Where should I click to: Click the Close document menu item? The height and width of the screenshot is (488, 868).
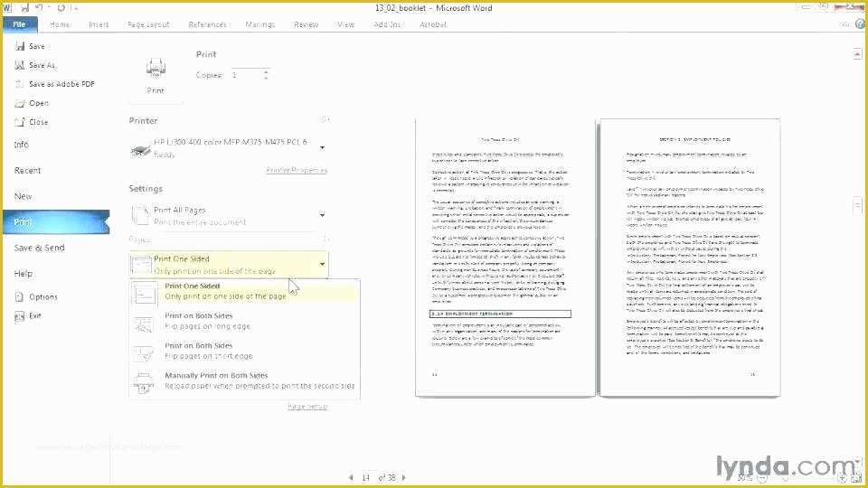click(32, 122)
